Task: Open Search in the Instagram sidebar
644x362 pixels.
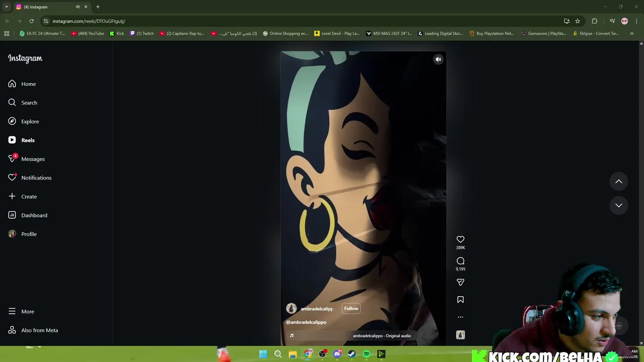Action: click(x=23, y=103)
